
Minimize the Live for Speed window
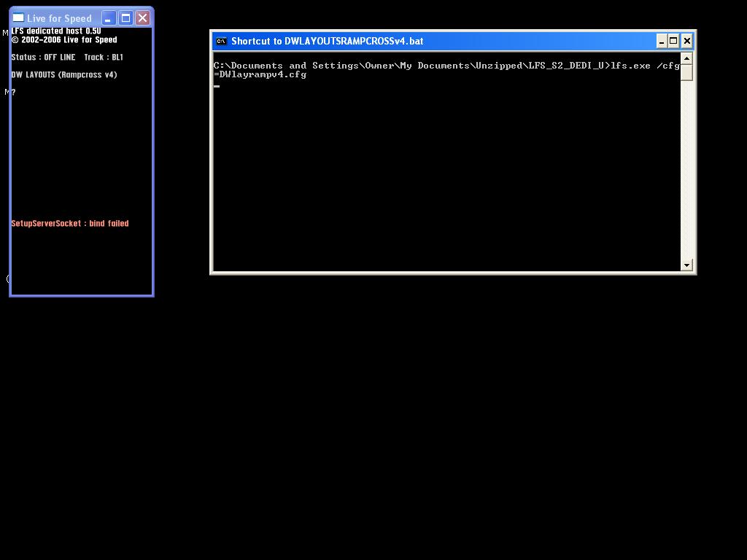point(109,18)
